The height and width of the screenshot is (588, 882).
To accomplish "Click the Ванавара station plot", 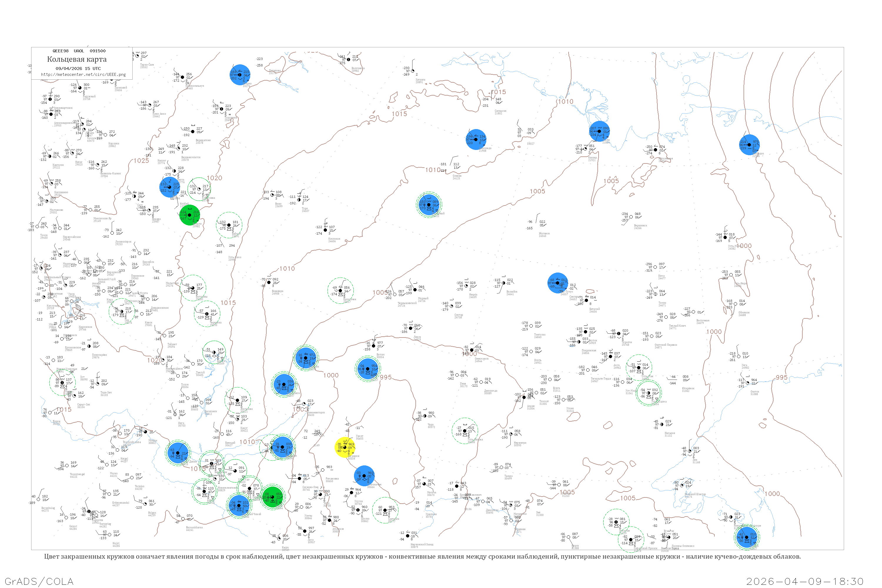I will point(269,282).
